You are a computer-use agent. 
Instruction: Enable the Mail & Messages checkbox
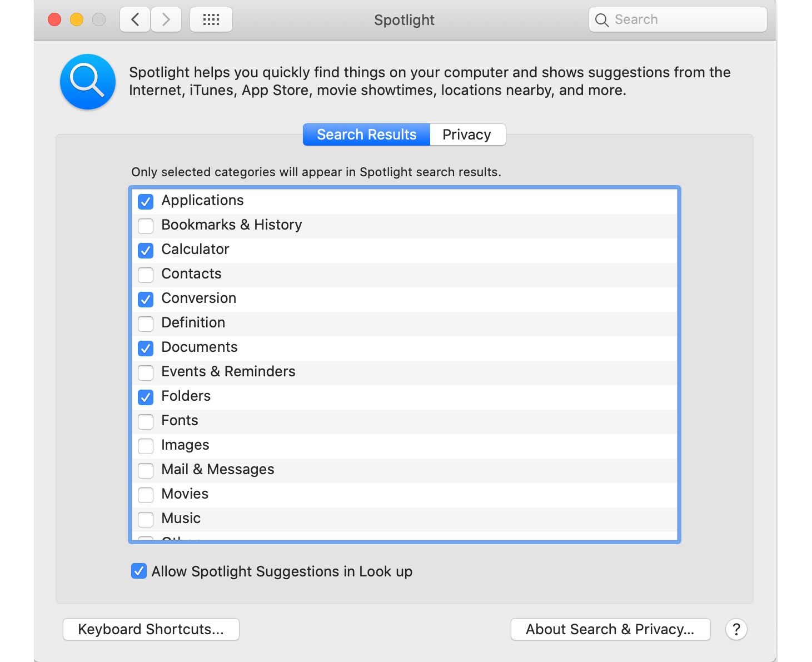coord(146,470)
